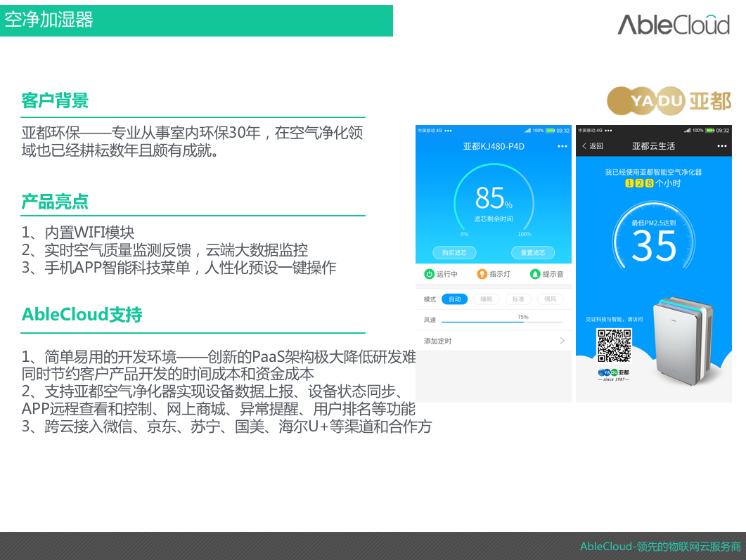This screenshot has height=560, width=746.
Task: Click the AbleCloud支持 heading
Action: click(x=82, y=315)
